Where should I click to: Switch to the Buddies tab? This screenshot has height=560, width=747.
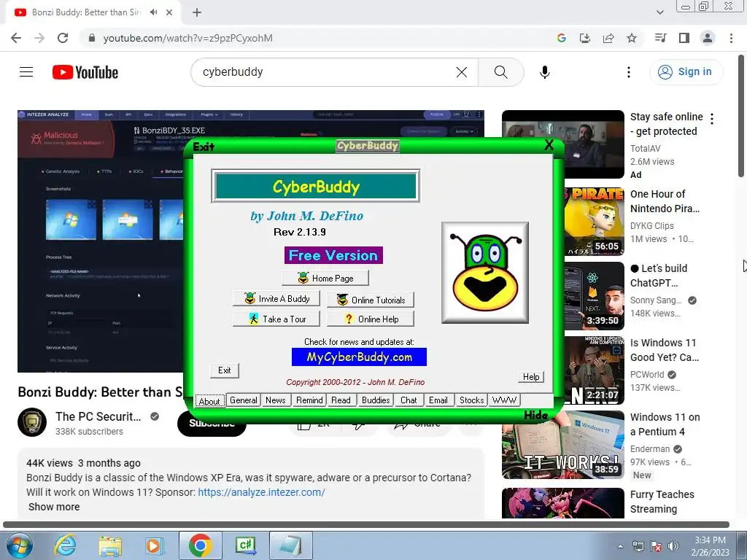point(376,400)
